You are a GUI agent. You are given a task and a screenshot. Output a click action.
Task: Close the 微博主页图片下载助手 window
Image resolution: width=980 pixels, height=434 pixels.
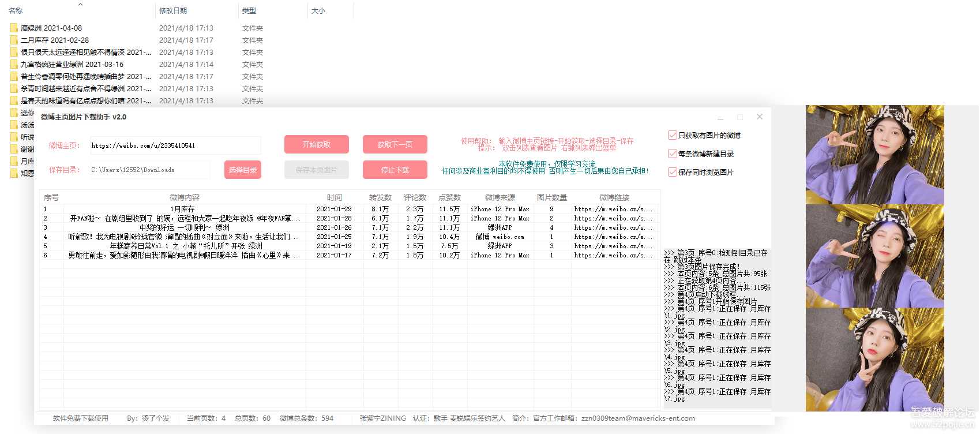point(760,117)
